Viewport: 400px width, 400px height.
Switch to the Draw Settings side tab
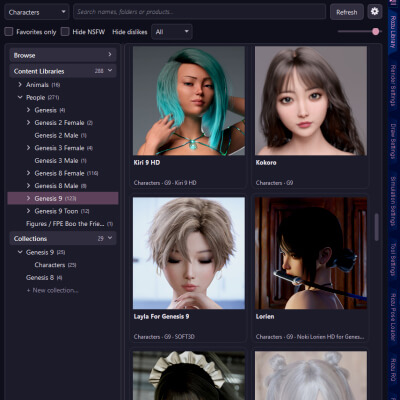[x=393, y=141]
